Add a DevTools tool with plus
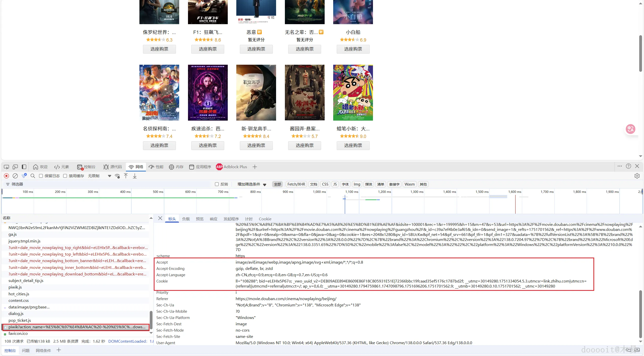The width and height of the screenshot is (644, 356). click(255, 167)
